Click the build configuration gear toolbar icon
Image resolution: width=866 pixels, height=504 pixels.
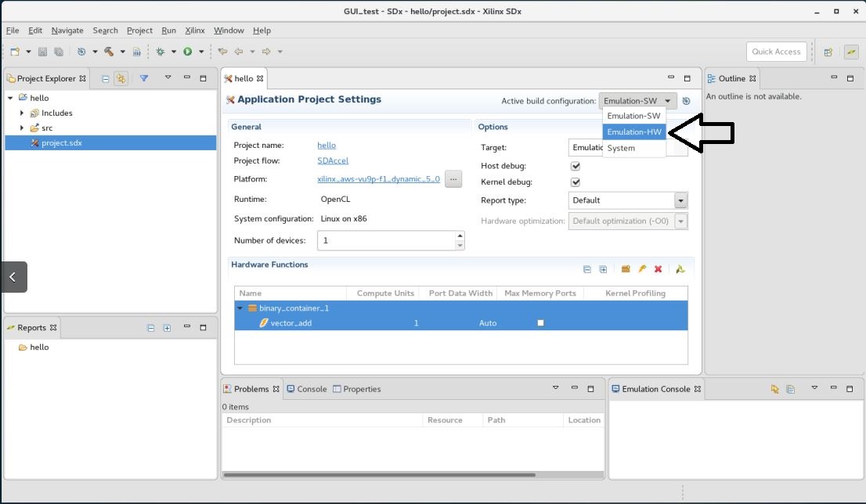click(x=81, y=52)
